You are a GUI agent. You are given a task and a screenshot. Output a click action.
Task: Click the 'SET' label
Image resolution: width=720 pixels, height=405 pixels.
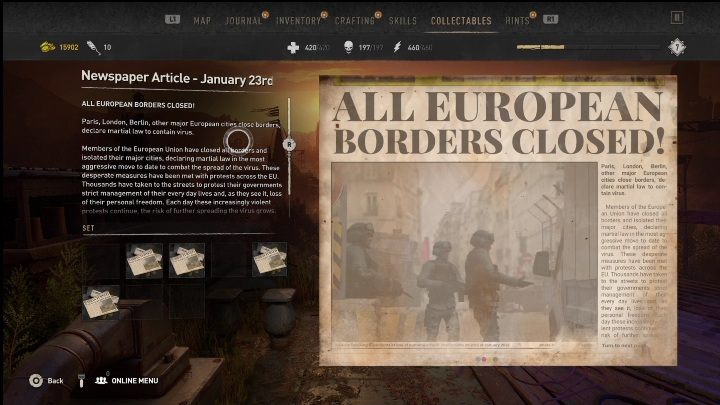pos(88,228)
